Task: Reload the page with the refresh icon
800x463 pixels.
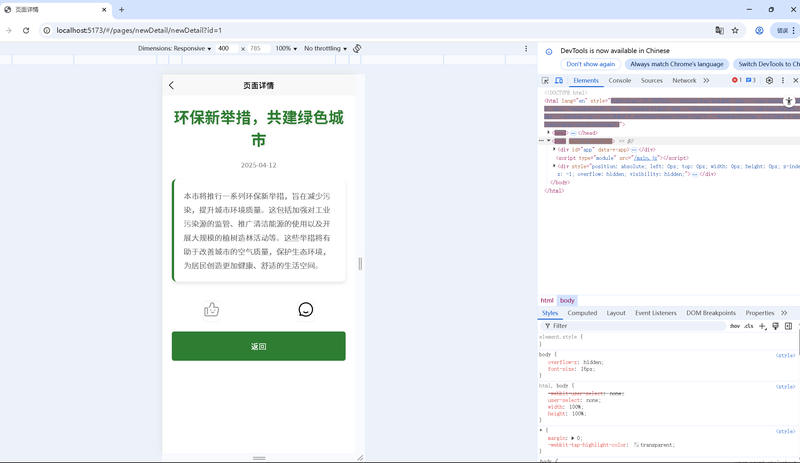Action: 26,31
